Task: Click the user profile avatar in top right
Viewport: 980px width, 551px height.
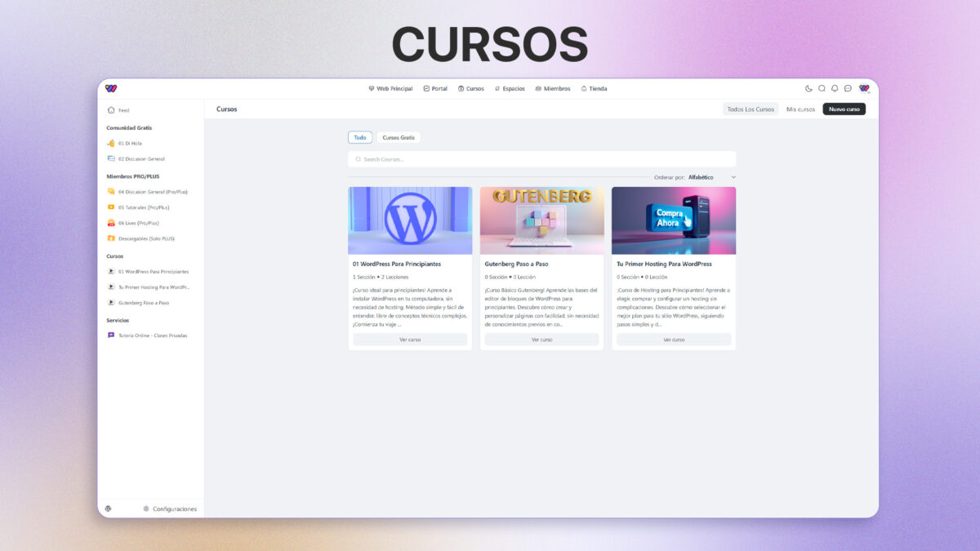Action: pos(864,89)
